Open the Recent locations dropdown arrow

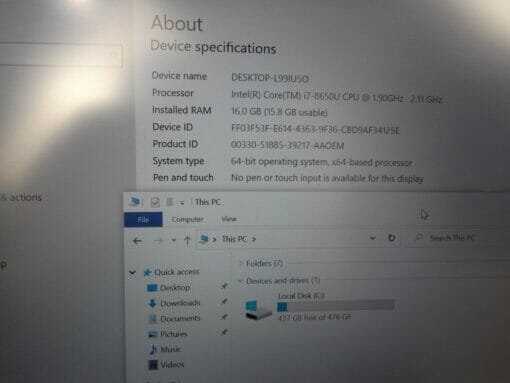pos(174,240)
